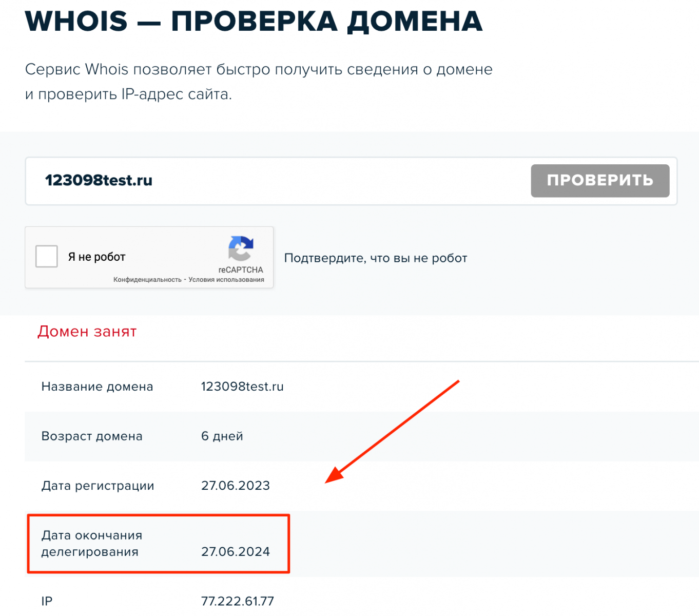
Task: Click the 'Я не робот' label text
Action: pos(96,257)
